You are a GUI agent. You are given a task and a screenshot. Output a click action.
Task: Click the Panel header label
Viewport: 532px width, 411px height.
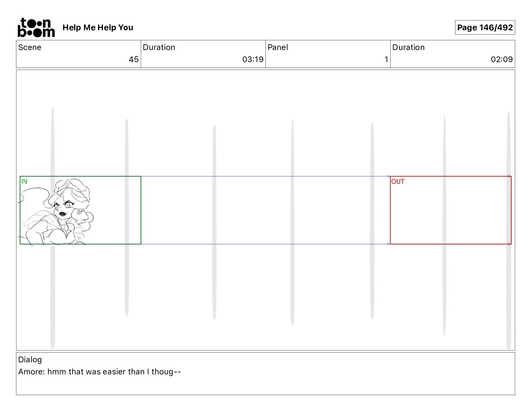click(x=278, y=47)
